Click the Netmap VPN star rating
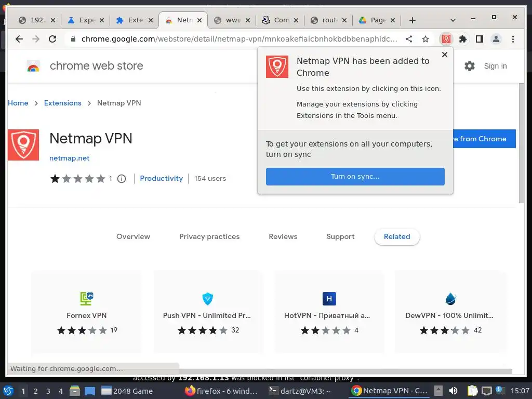The width and height of the screenshot is (532, 399). (x=78, y=179)
